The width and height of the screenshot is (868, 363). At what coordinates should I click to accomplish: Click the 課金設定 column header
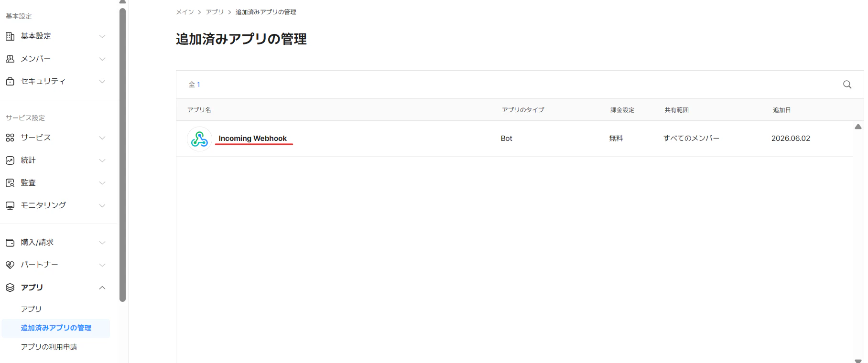pyautogui.click(x=622, y=110)
